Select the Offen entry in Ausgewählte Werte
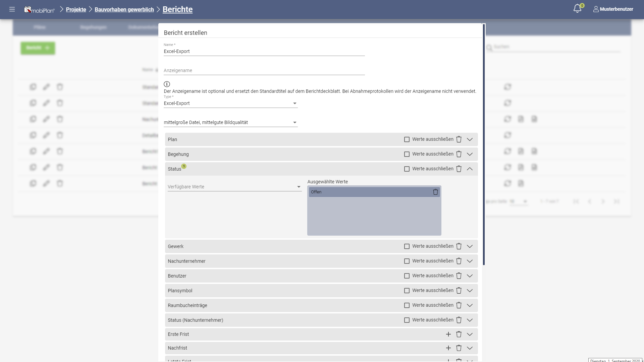 point(374,192)
